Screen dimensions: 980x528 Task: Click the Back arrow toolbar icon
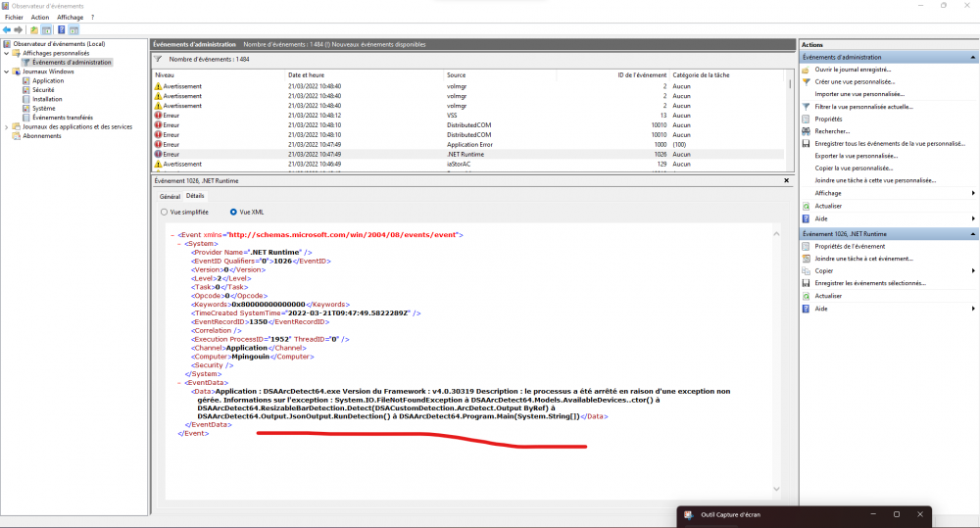pos(7,30)
